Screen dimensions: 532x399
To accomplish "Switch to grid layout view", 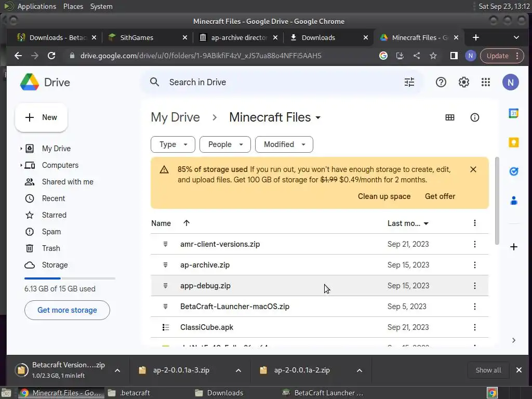I will (x=450, y=117).
